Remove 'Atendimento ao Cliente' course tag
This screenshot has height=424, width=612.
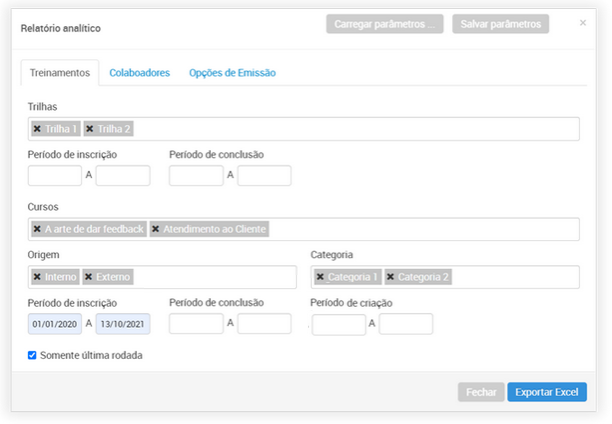pos(156,229)
